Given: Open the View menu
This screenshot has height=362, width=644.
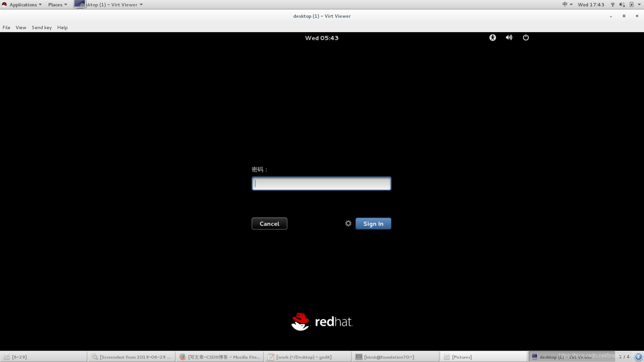Looking at the screenshot, I should point(21,27).
